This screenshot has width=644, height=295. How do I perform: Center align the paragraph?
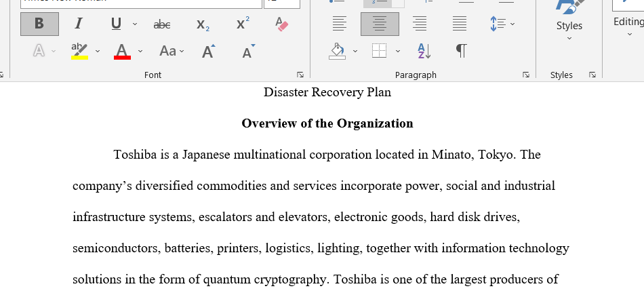click(x=380, y=24)
